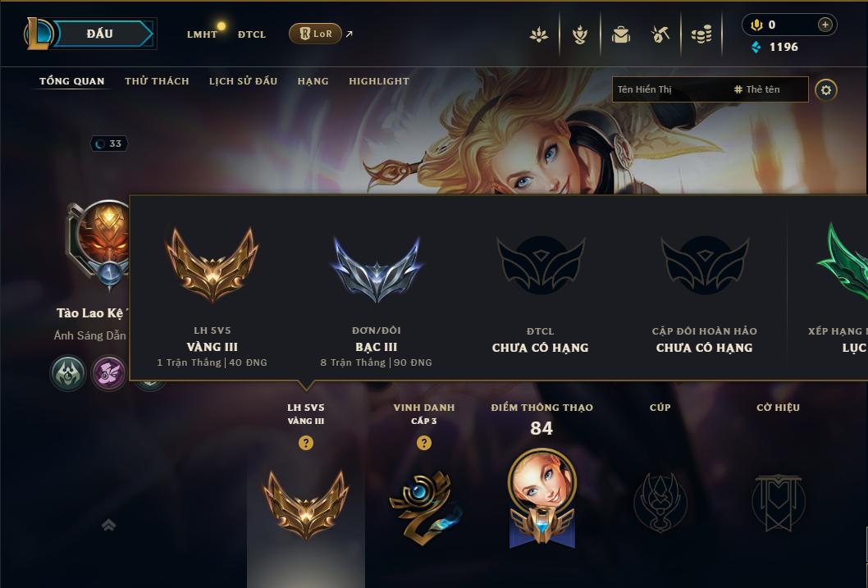
Task: Open the Clash icon in top bar
Action: click(x=539, y=34)
